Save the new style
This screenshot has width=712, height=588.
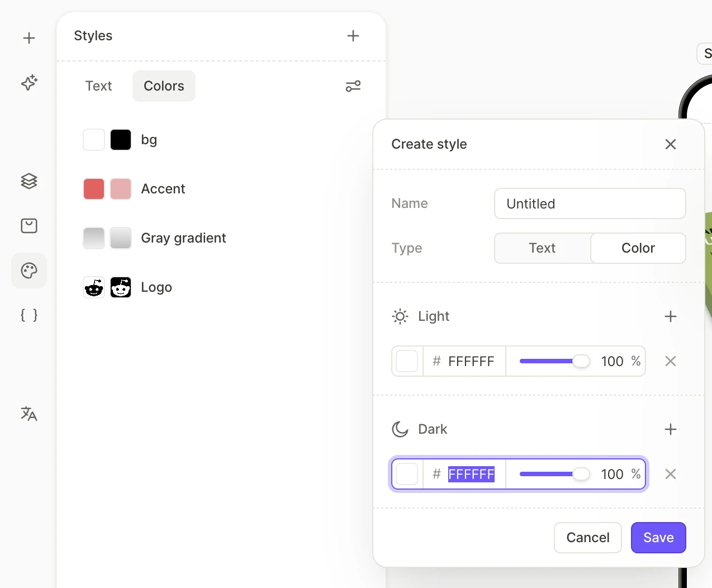pyautogui.click(x=658, y=538)
